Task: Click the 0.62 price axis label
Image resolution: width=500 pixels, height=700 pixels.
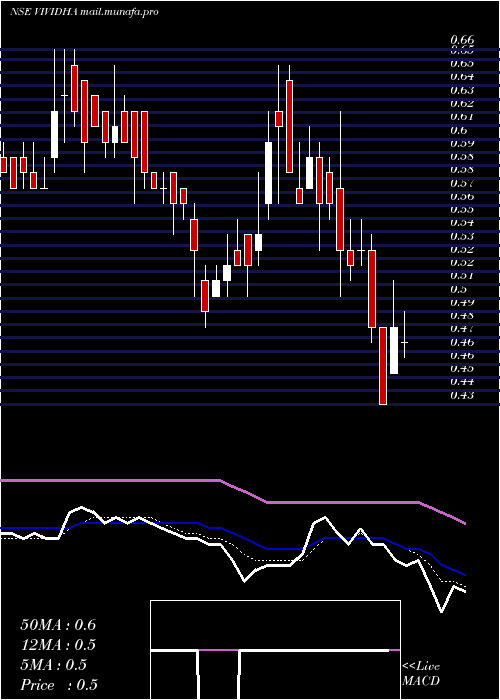Action: click(462, 104)
